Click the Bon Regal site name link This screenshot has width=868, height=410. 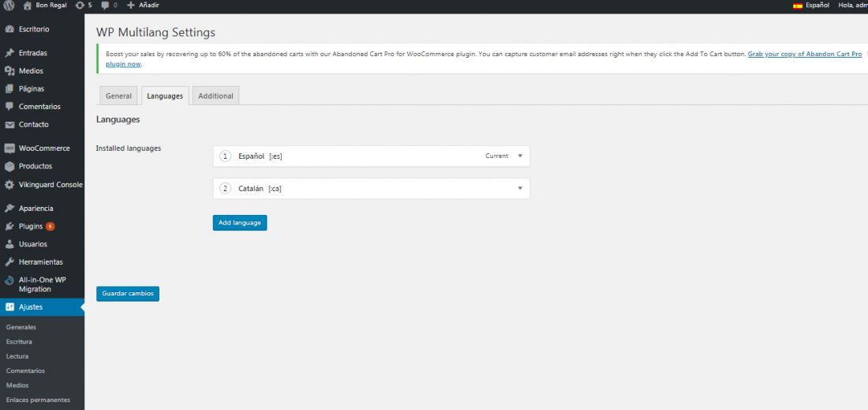[x=51, y=6]
